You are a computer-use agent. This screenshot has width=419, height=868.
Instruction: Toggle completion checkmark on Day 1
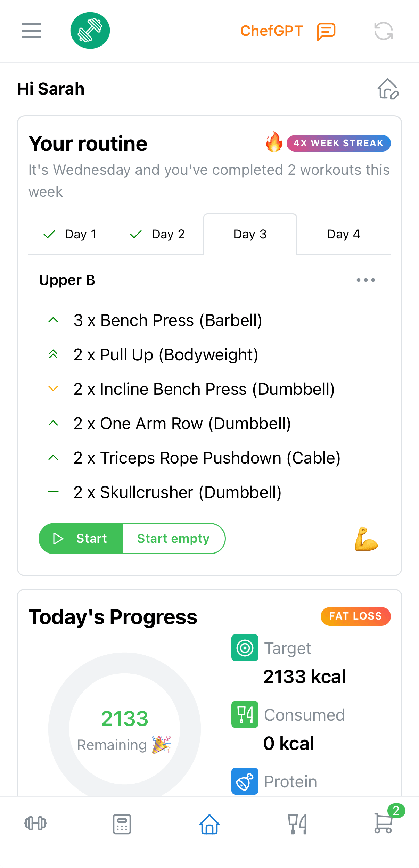click(49, 234)
